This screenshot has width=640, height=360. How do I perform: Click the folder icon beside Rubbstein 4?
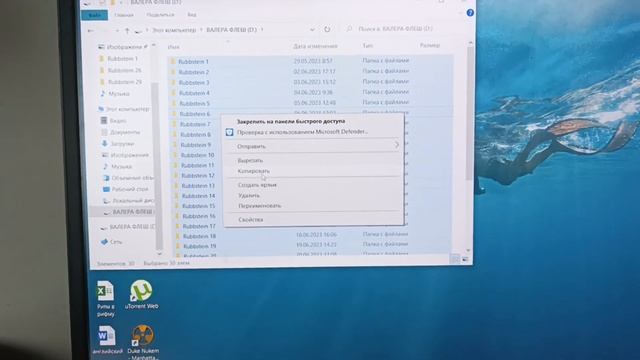tap(173, 93)
